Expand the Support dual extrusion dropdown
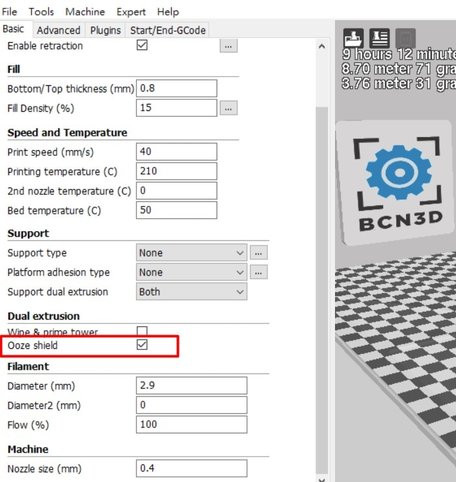The image size is (456, 482). (x=191, y=292)
